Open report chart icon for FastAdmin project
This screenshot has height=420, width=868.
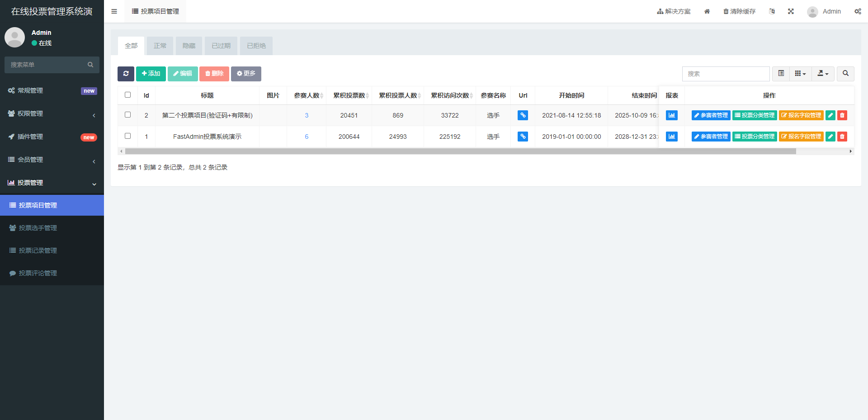pos(671,137)
